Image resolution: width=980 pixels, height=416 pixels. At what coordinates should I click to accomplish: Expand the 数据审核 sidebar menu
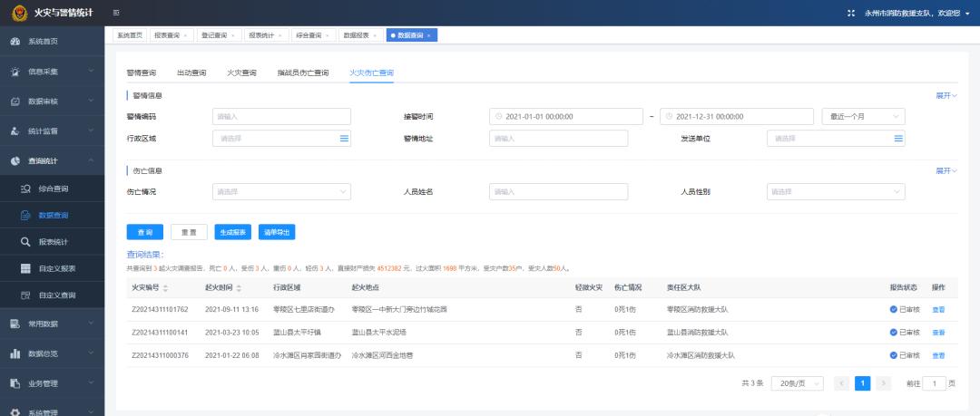tap(52, 102)
